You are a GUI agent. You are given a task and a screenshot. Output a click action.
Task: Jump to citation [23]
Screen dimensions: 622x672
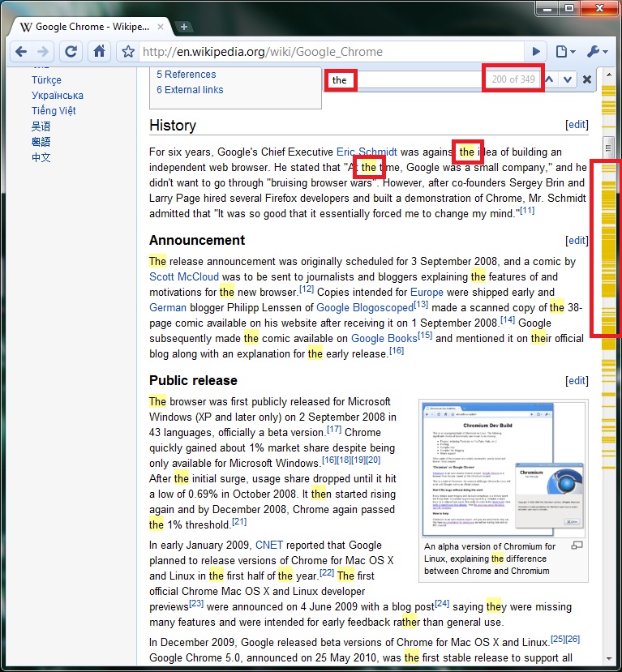pyautogui.click(x=196, y=603)
